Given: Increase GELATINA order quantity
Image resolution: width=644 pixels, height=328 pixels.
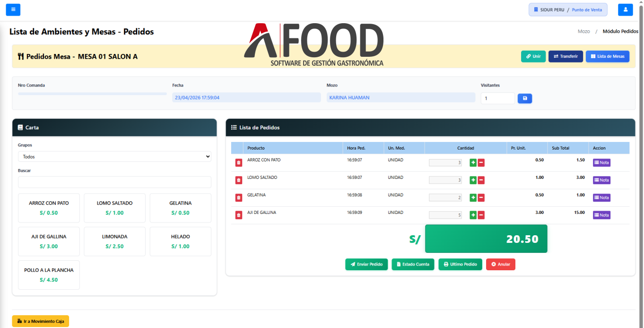Looking at the screenshot, I should coord(473,198).
